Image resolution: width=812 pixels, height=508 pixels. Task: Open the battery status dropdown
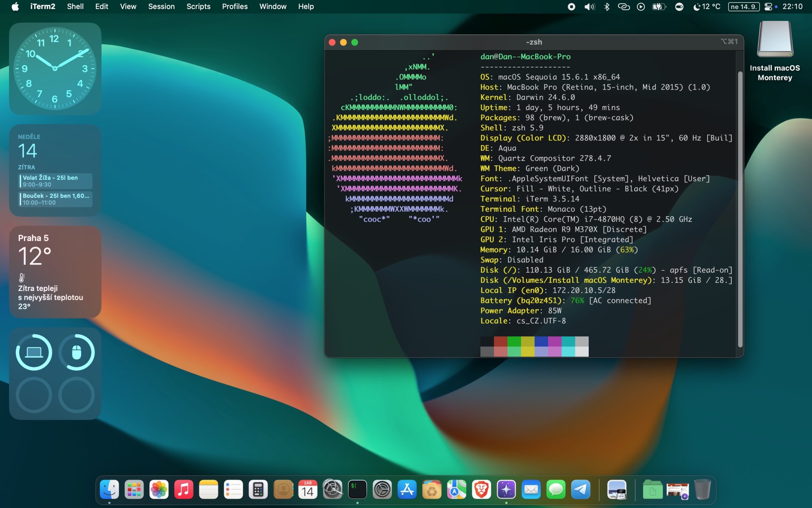coord(658,7)
